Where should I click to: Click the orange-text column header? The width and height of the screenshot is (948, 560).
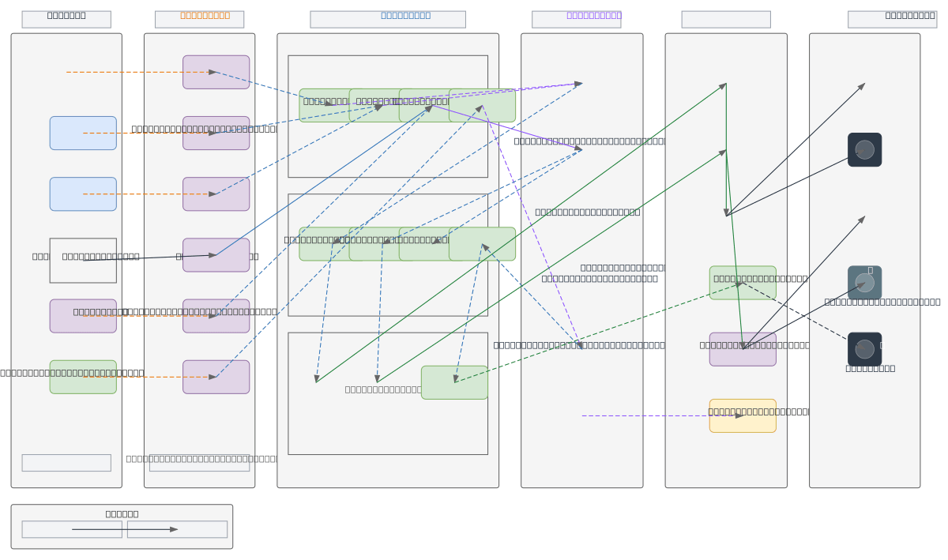click(x=199, y=19)
